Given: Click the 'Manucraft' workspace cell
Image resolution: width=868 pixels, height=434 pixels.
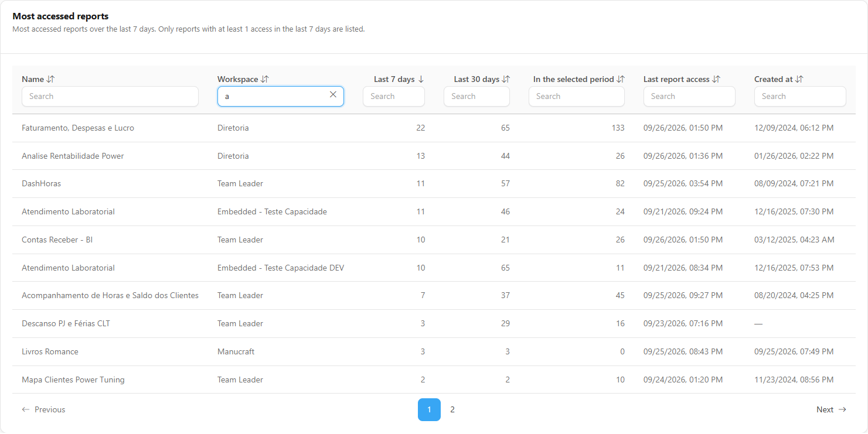Looking at the screenshot, I should coord(236,351).
